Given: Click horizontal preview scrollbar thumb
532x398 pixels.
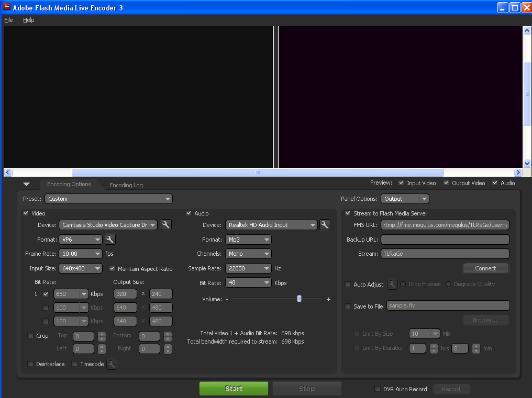Looking at the screenshot, I should tap(258, 172).
